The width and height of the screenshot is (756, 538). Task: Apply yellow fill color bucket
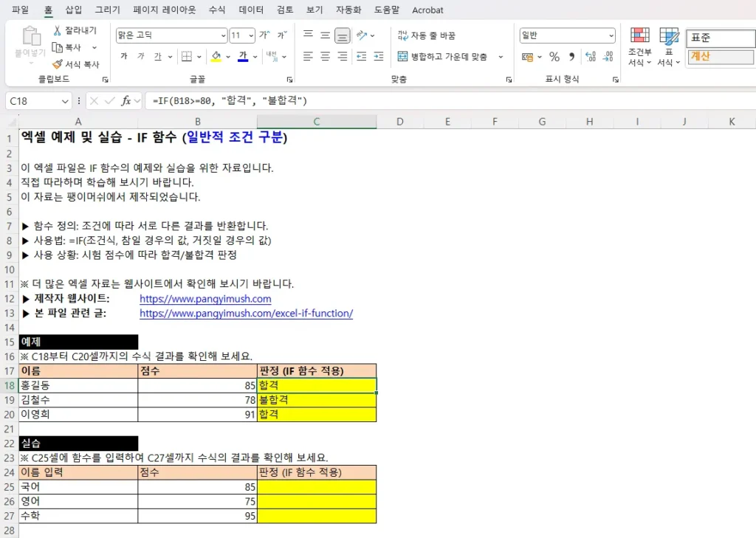point(216,56)
